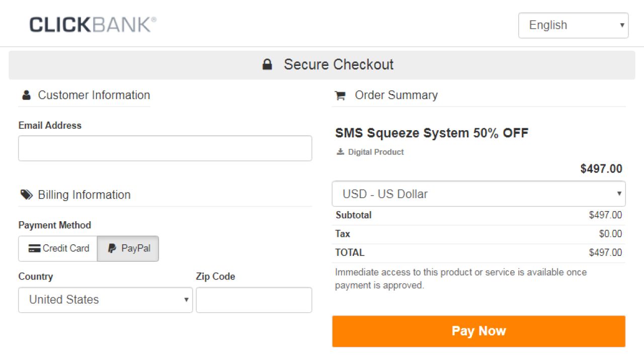Click the Secure Checkout banner text

click(x=339, y=64)
